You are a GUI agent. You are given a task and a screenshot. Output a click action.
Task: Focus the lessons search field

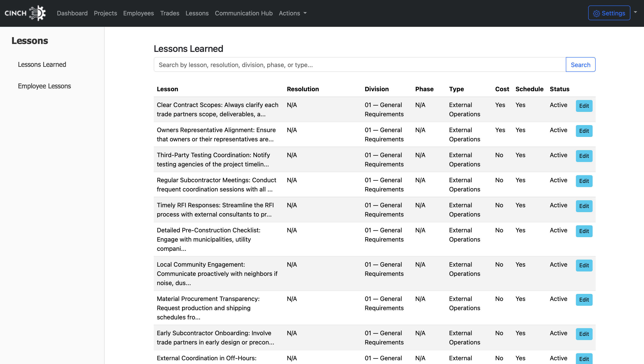click(x=360, y=65)
